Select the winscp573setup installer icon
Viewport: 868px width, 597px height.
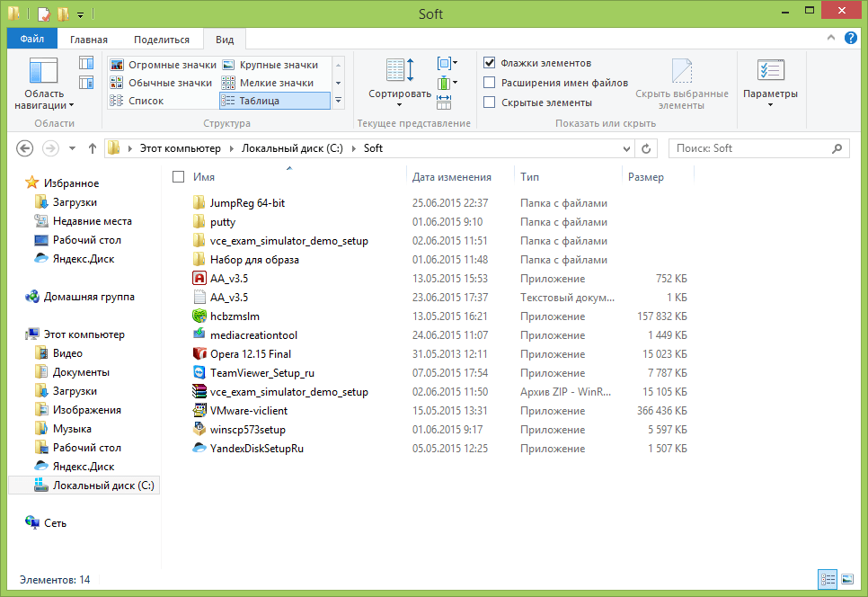click(x=199, y=429)
